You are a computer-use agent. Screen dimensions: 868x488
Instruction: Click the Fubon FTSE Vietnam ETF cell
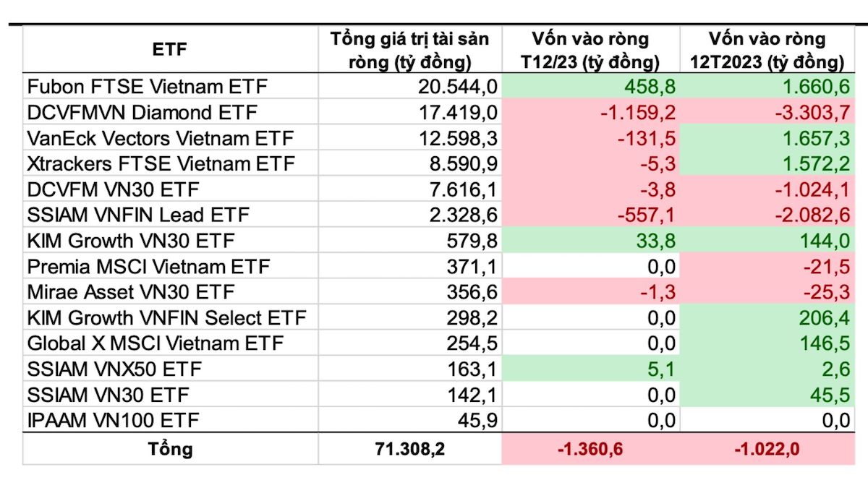(148, 87)
